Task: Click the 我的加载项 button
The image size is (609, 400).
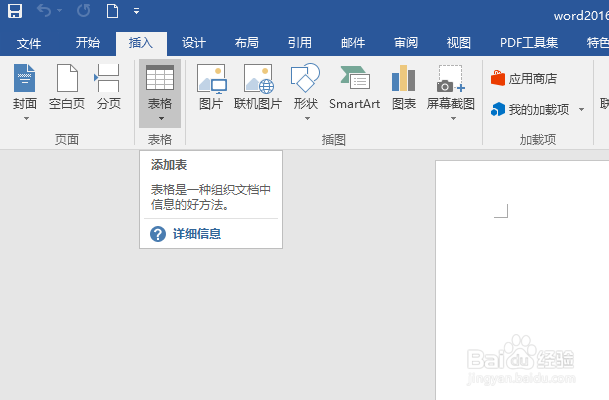Action: tap(530, 110)
